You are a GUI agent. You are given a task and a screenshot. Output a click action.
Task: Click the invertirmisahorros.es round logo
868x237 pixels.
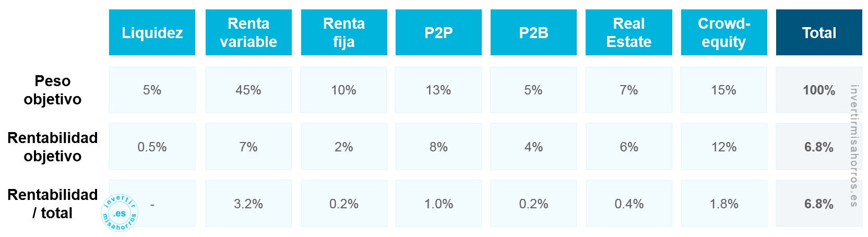point(120,212)
